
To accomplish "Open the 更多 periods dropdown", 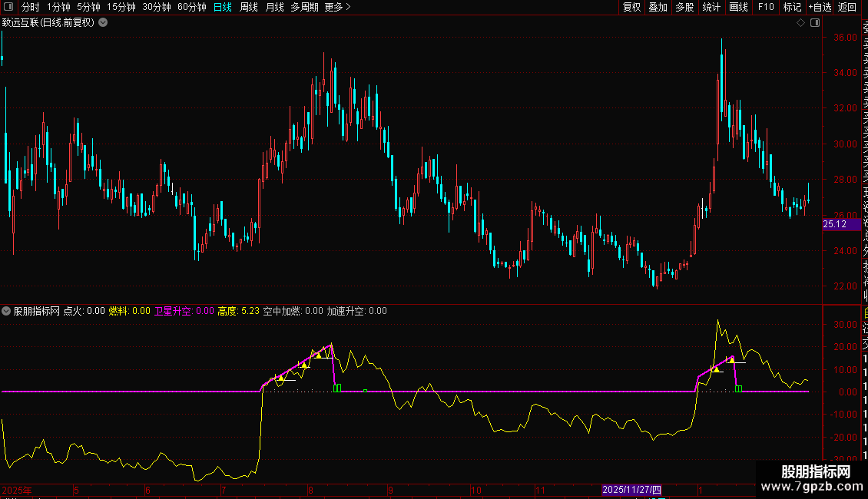I will tap(337, 7).
